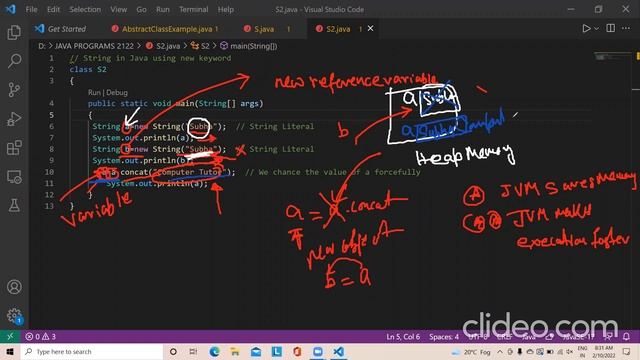Open clock showing 8:31 AM
Viewport: 640px width, 360px height.
click(604, 351)
